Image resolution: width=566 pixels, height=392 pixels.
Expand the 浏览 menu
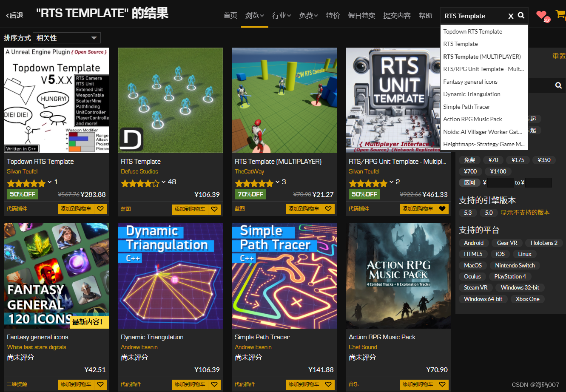click(x=254, y=15)
